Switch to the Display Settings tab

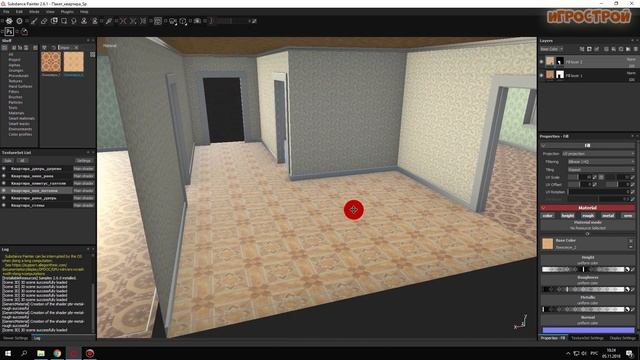click(623, 338)
